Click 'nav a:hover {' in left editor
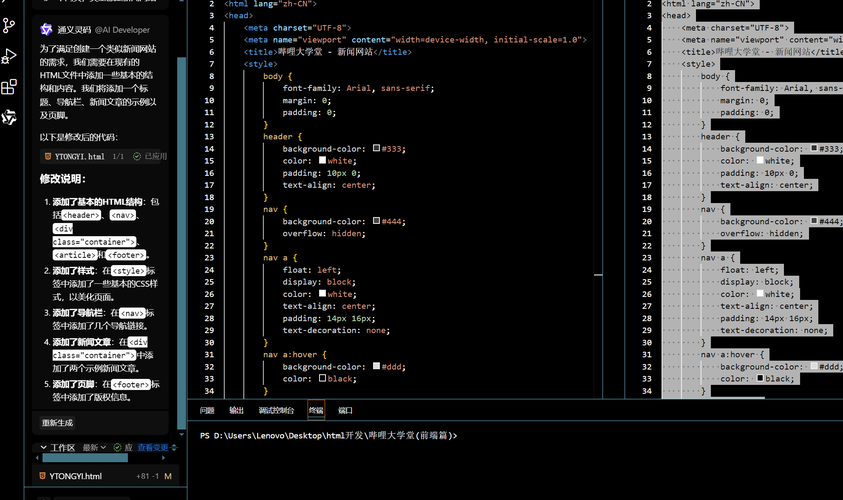 click(295, 354)
